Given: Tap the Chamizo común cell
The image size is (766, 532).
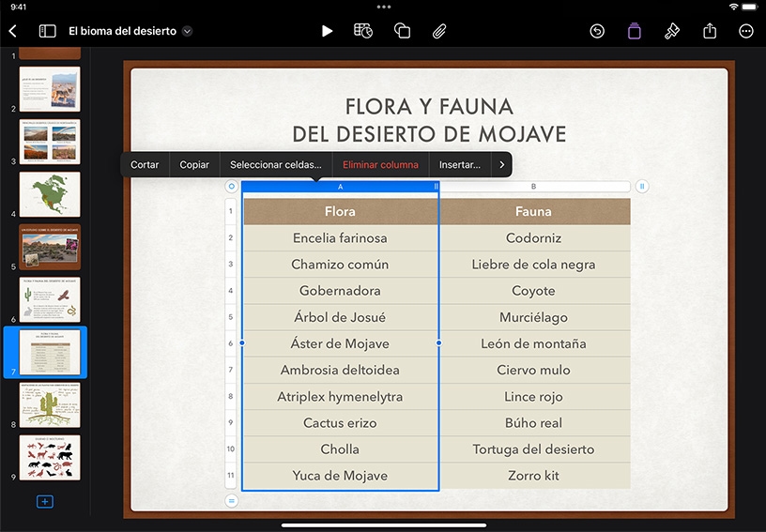Looking at the screenshot, I should click(341, 265).
